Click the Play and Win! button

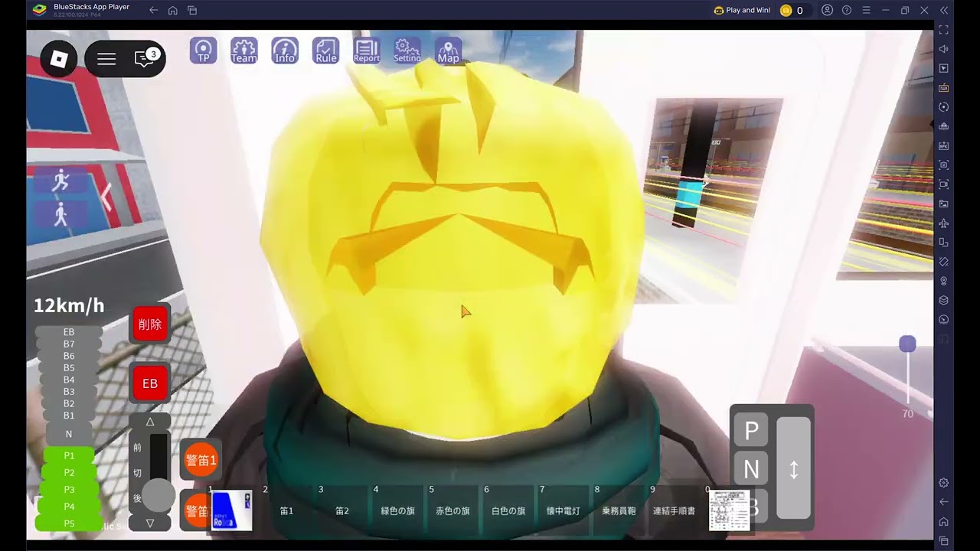pyautogui.click(x=742, y=10)
